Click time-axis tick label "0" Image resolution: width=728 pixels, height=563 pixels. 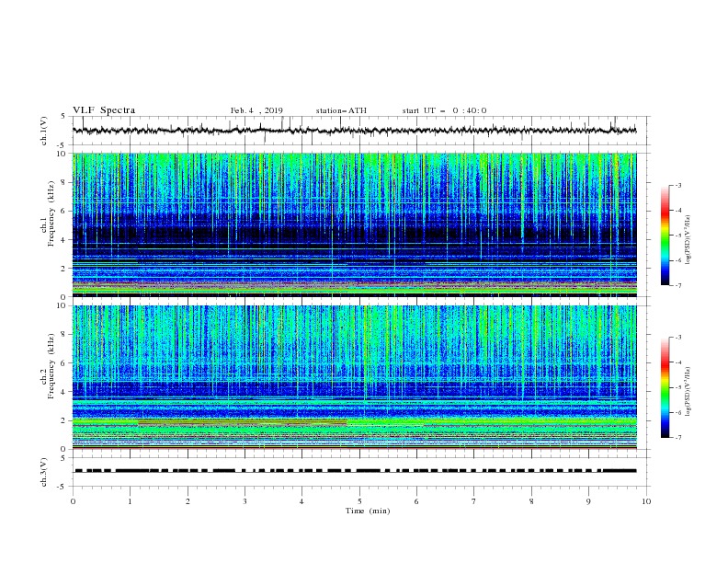[73, 501]
